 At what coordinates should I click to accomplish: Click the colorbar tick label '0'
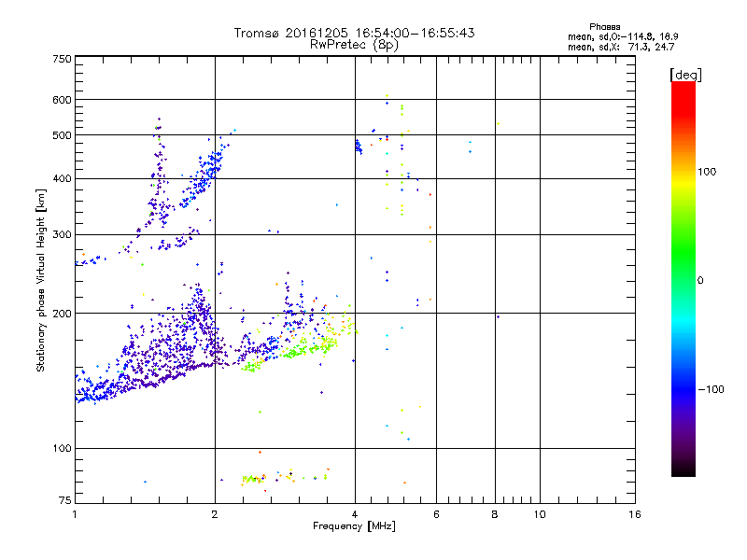point(699,281)
